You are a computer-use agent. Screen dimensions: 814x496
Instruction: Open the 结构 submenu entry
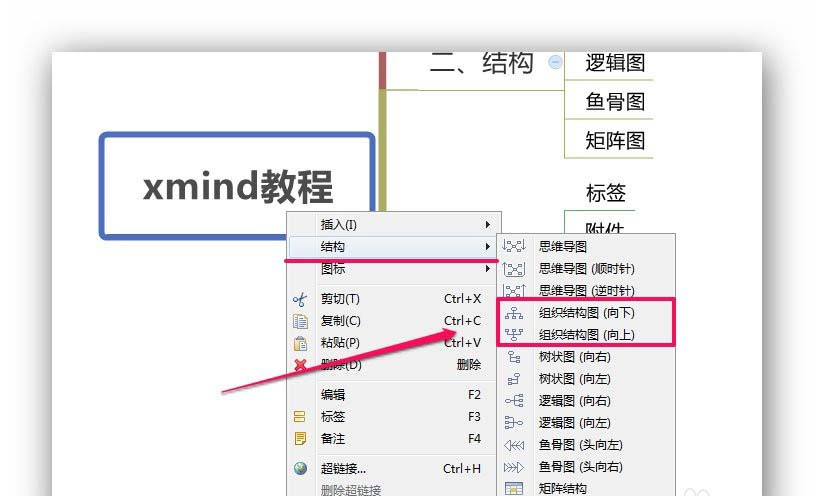(394, 247)
